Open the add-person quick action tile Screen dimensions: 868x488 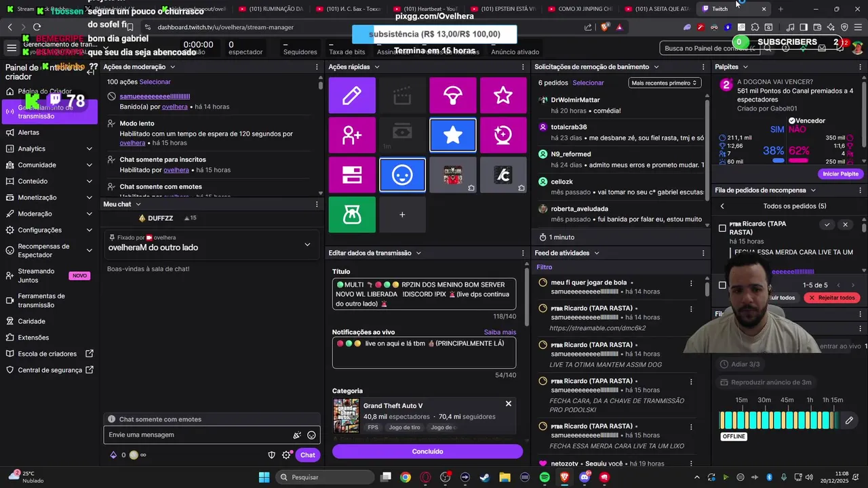click(352, 135)
